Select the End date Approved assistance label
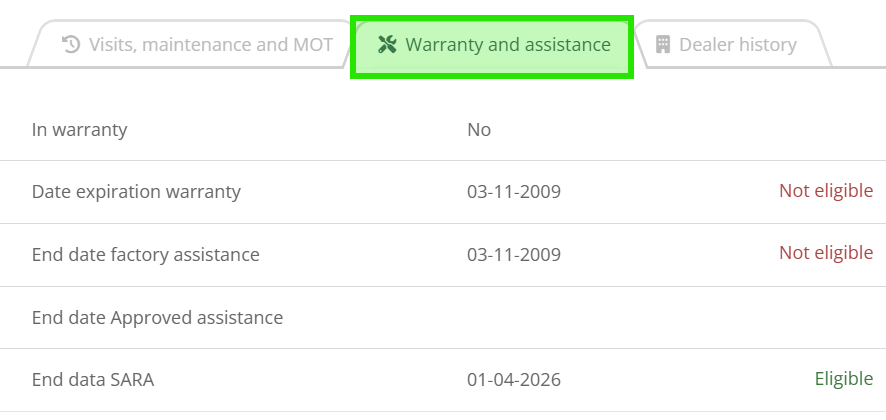Image resolution: width=886 pixels, height=420 pixels. pos(158,317)
